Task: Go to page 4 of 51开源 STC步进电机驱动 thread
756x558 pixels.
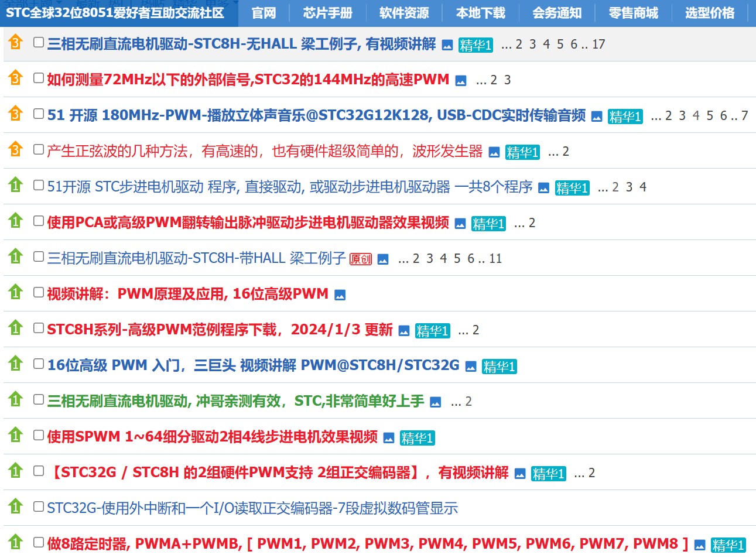Action: click(x=643, y=187)
